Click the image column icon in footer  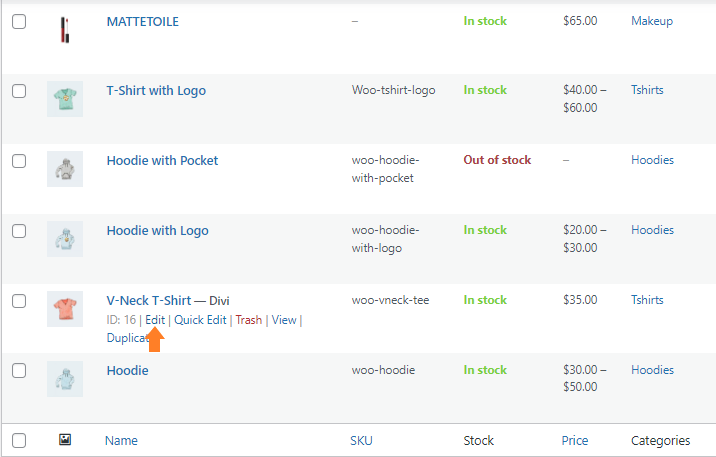tap(65, 440)
